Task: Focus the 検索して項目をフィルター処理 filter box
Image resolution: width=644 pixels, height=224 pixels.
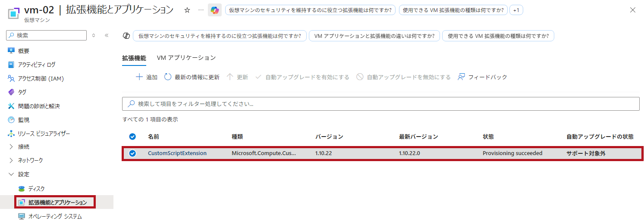Action: tap(380, 104)
